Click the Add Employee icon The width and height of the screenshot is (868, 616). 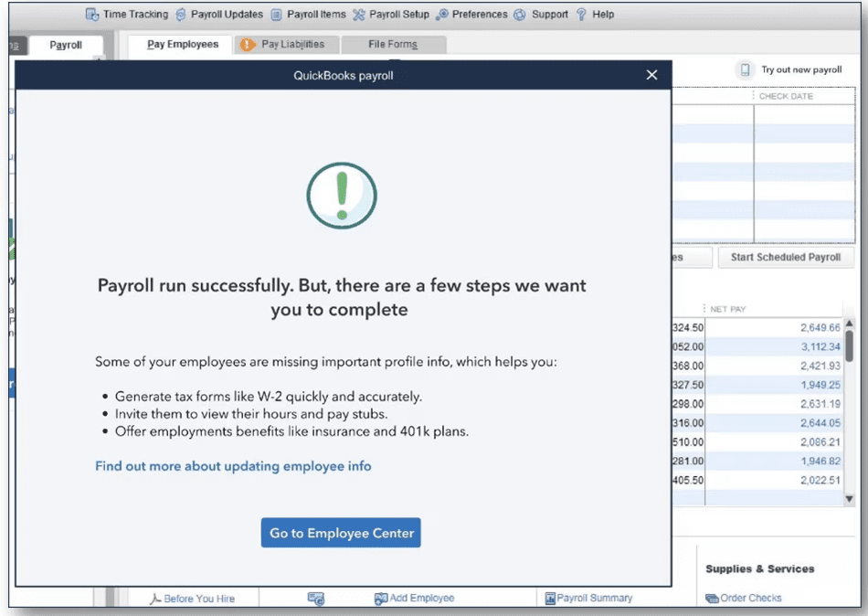(x=381, y=599)
